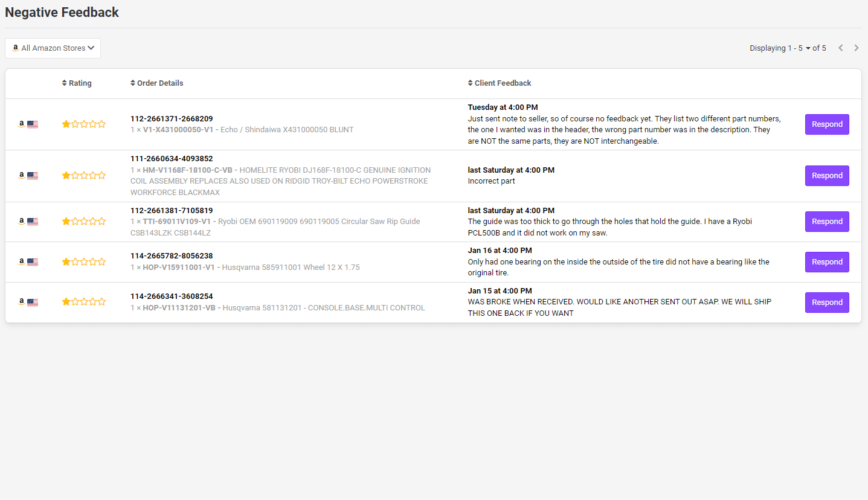Click the 'WAS BROKE WHEN RECEIVED' feedback text

click(x=620, y=308)
